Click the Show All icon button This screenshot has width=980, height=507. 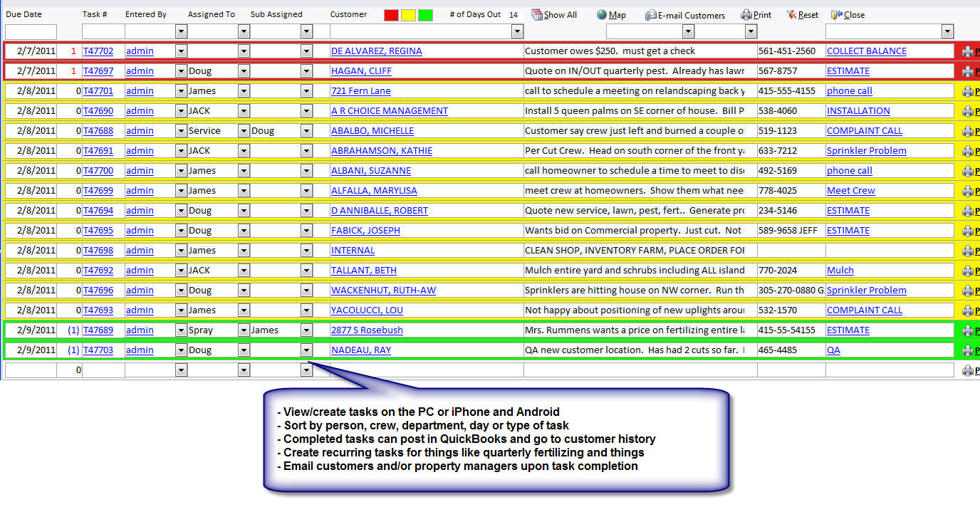pos(537,14)
